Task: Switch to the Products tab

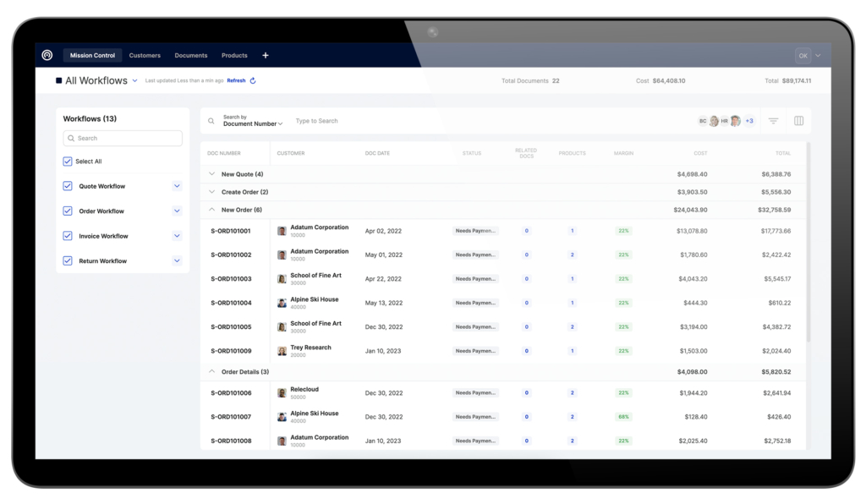Action: click(x=234, y=55)
